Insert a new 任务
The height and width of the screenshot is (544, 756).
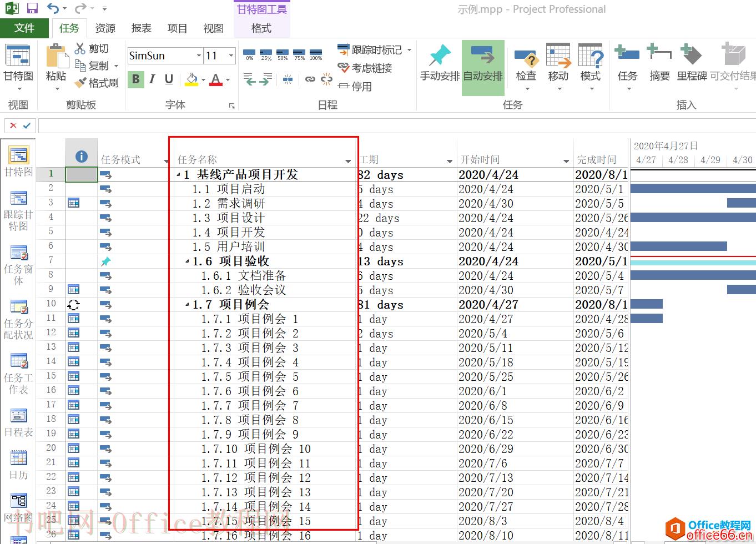click(627, 67)
